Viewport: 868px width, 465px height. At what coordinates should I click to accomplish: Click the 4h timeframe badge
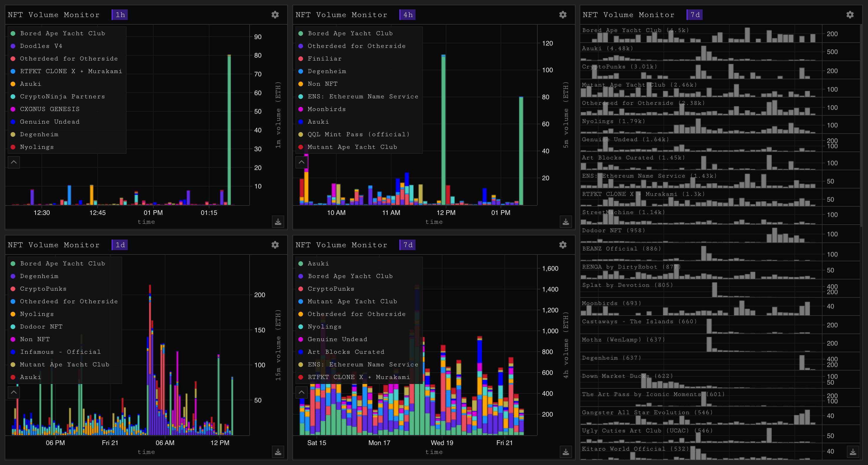tap(408, 14)
